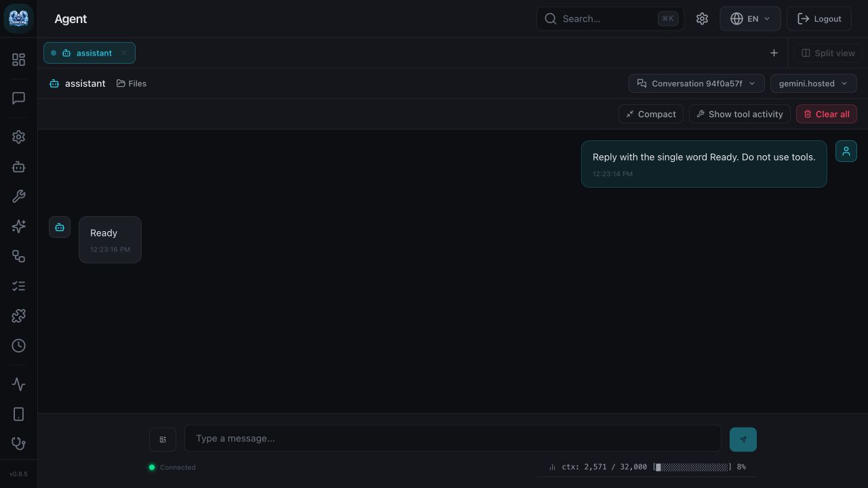Click the 'Reply with the single word' message
The height and width of the screenshot is (488, 868).
tap(704, 163)
